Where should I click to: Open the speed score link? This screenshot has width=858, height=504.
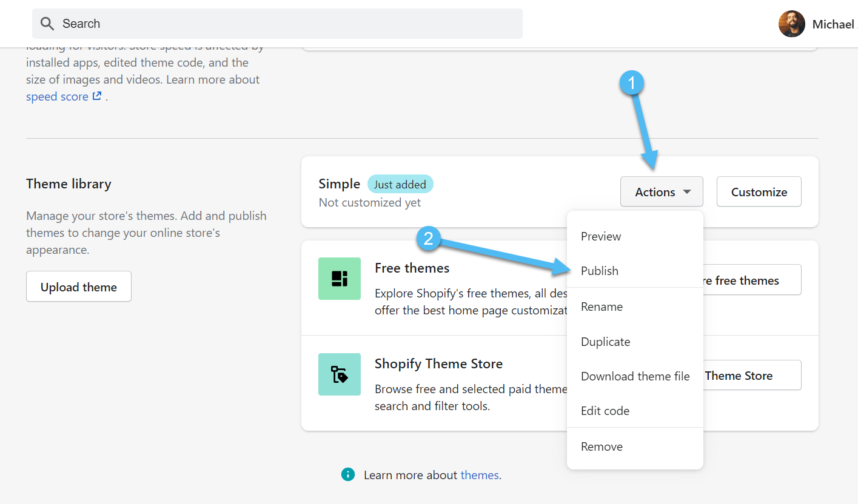coord(57,96)
